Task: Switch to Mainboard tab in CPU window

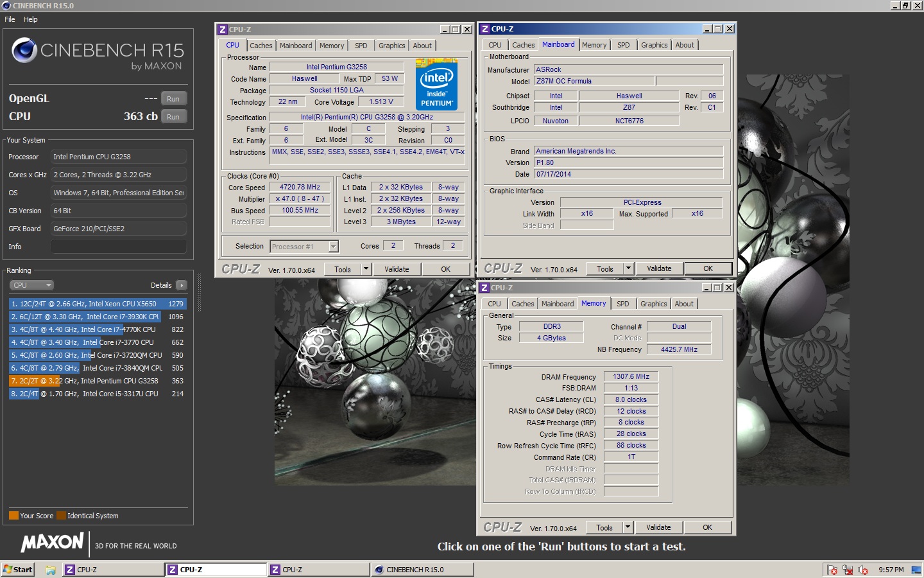Action: [296, 46]
